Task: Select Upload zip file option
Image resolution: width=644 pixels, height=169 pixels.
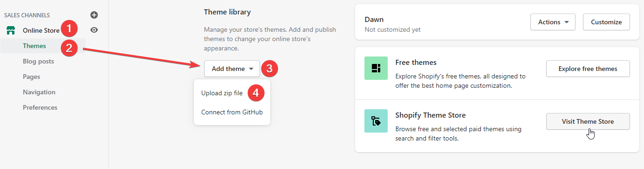Action: pyautogui.click(x=222, y=93)
